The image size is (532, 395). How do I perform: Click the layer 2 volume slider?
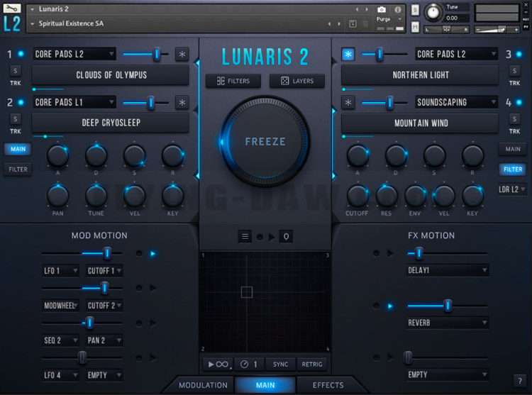pyautogui.click(x=145, y=102)
